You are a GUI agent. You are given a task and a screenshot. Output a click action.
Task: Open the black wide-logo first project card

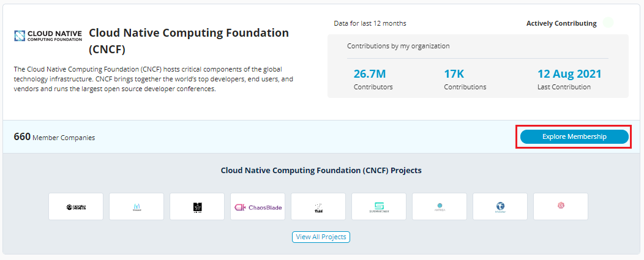click(76, 207)
